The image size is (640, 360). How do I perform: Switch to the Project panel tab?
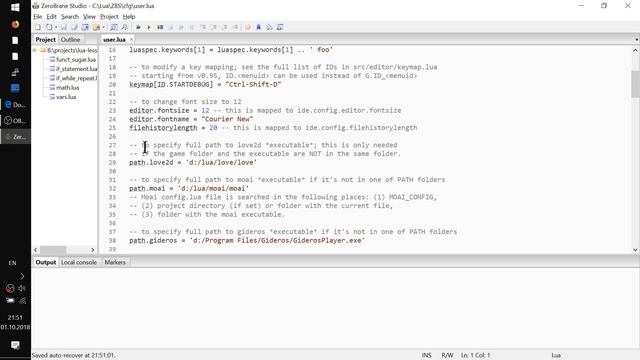(45, 40)
